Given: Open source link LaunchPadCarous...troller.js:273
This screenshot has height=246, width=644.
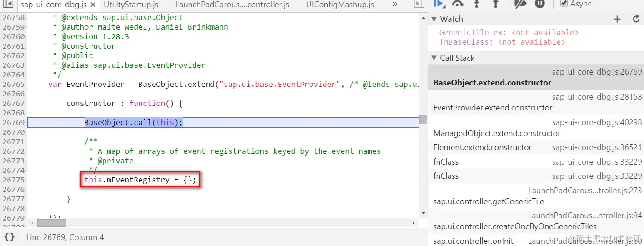Looking at the screenshot, I should [585, 191].
